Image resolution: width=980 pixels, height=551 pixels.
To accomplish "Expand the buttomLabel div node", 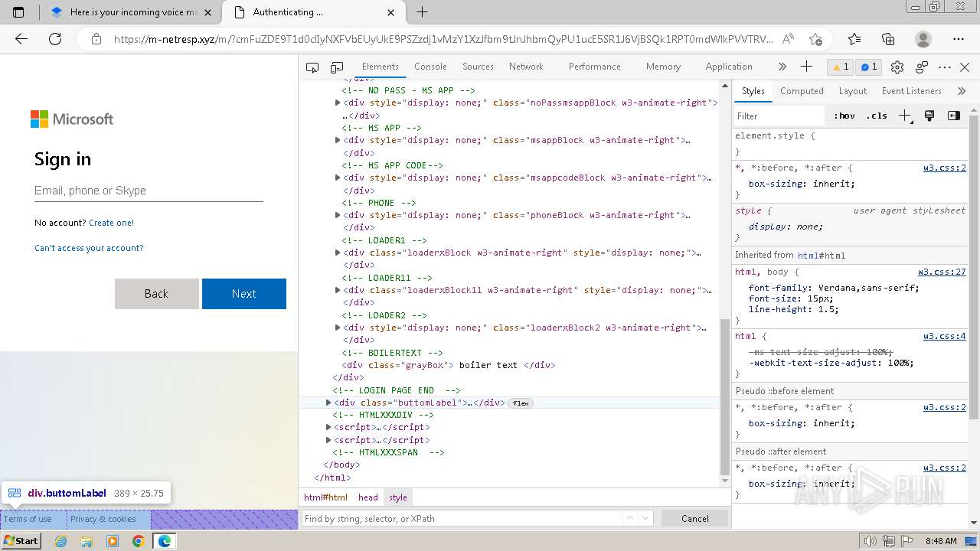I will click(x=328, y=403).
